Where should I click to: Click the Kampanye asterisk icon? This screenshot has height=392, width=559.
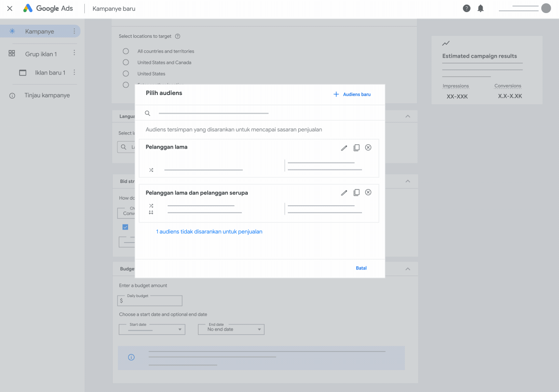[13, 31]
